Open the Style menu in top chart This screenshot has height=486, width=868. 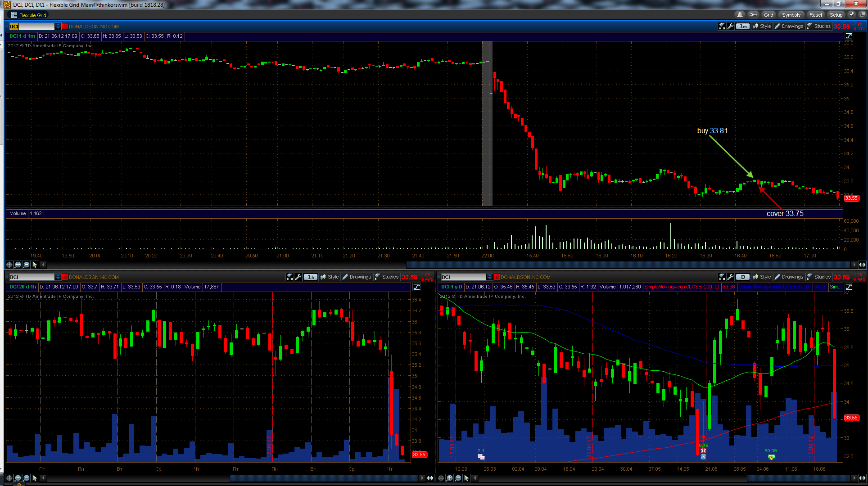point(762,27)
